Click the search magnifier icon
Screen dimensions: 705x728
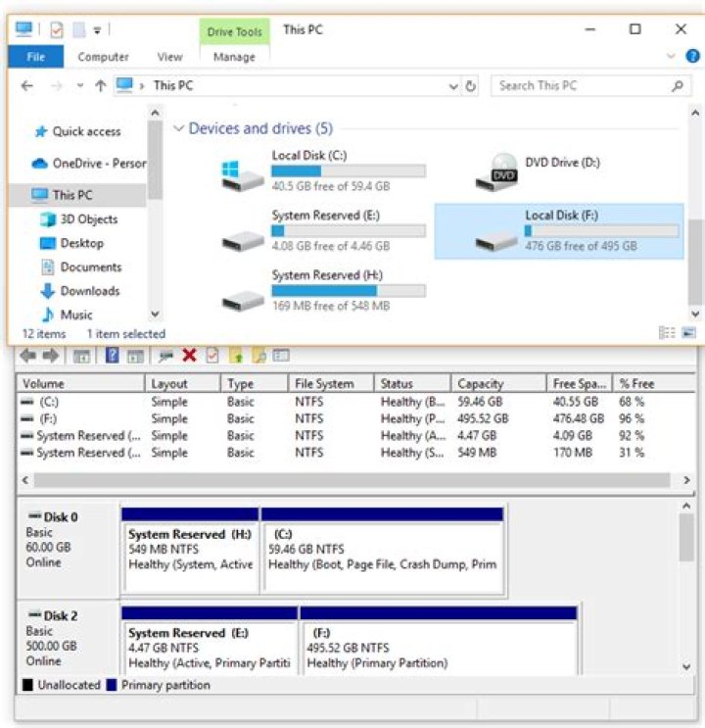pyautogui.click(x=678, y=86)
